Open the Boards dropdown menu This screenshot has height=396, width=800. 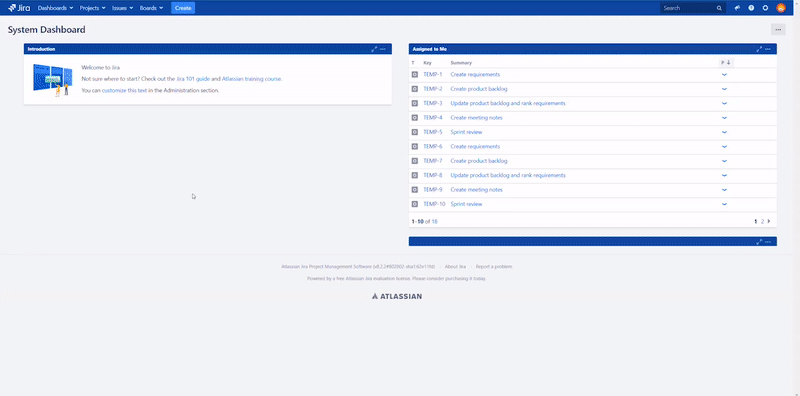(152, 8)
